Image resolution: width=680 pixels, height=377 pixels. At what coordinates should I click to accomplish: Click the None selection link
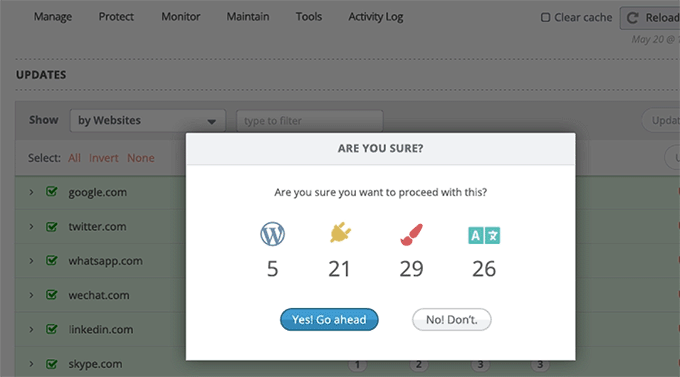(x=141, y=158)
